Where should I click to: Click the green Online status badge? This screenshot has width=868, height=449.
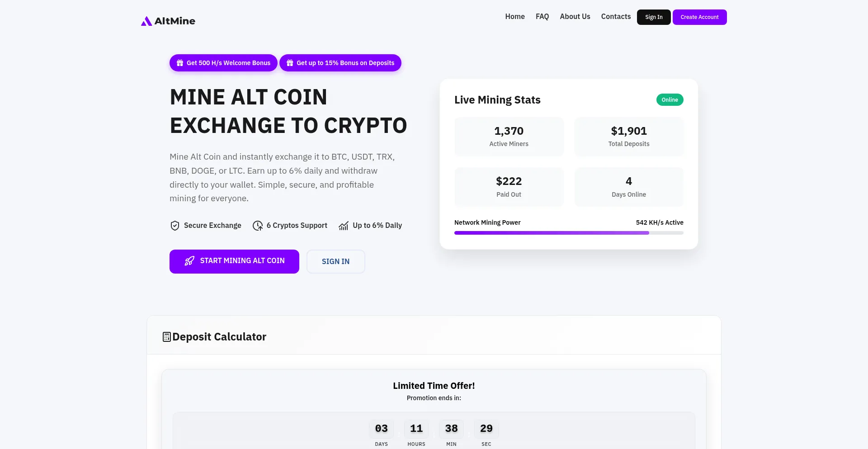click(x=670, y=100)
